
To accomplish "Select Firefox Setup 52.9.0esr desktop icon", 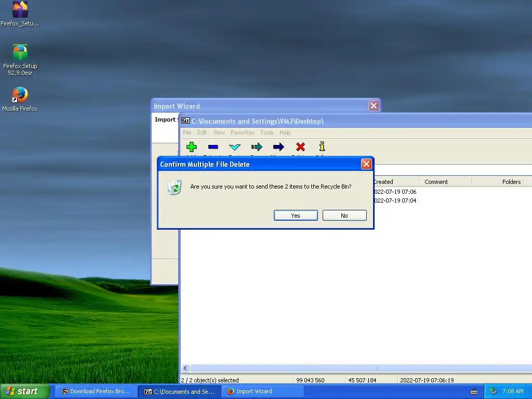I will click(x=20, y=60).
